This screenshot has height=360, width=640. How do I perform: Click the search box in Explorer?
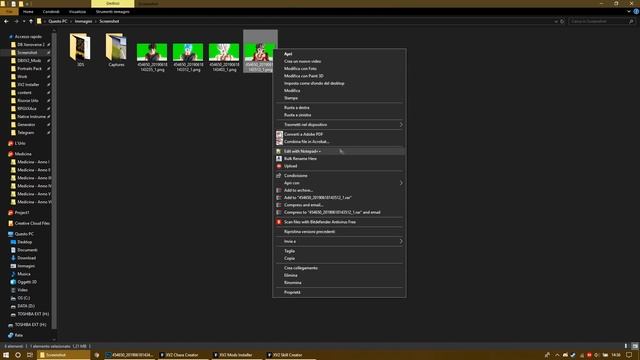click(x=601, y=21)
